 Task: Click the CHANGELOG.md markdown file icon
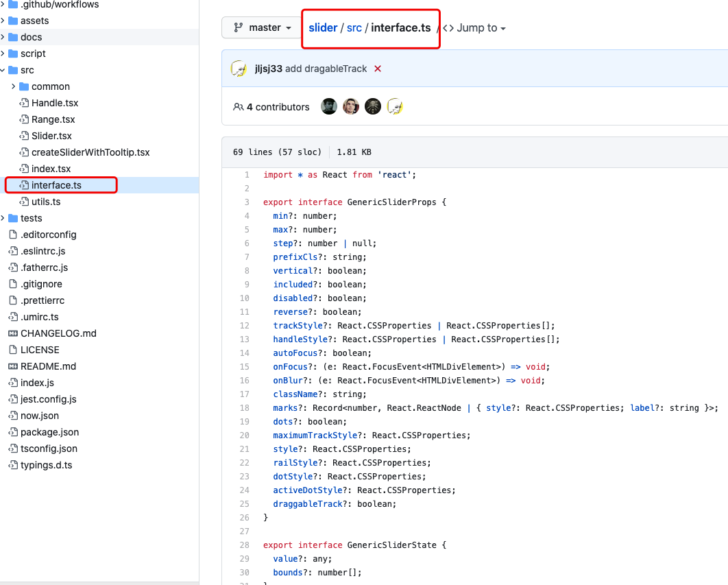click(x=13, y=333)
